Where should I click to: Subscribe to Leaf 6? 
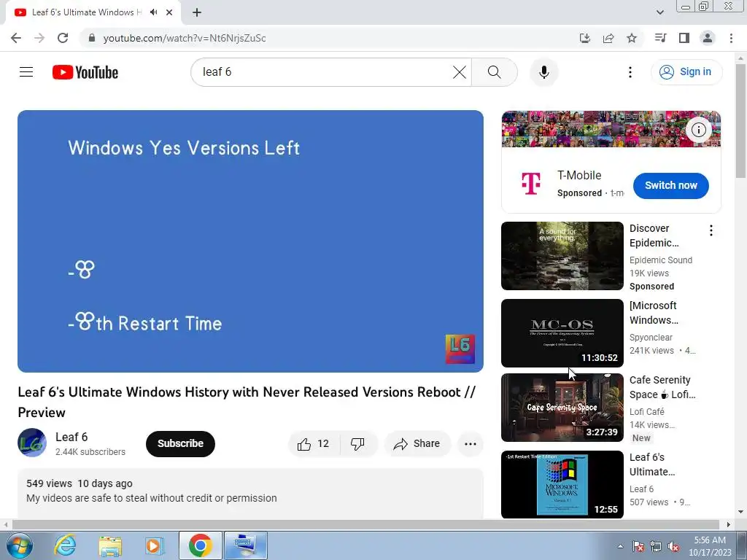tap(180, 444)
